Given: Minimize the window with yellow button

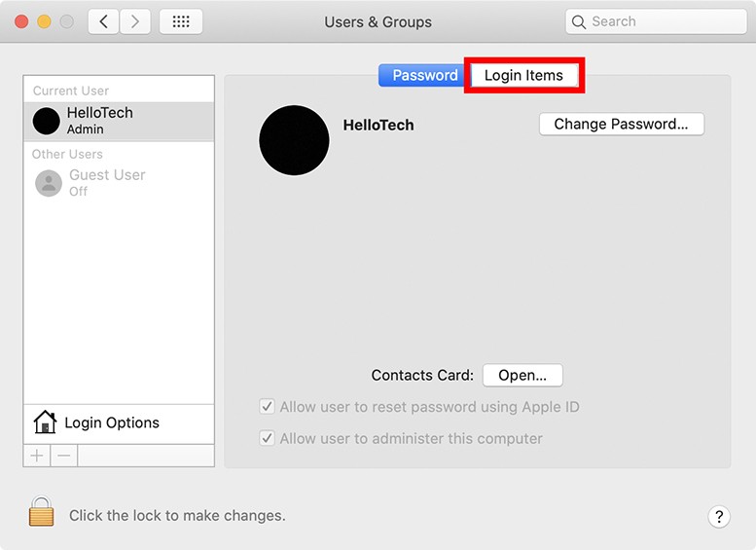Looking at the screenshot, I should (44, 21).
